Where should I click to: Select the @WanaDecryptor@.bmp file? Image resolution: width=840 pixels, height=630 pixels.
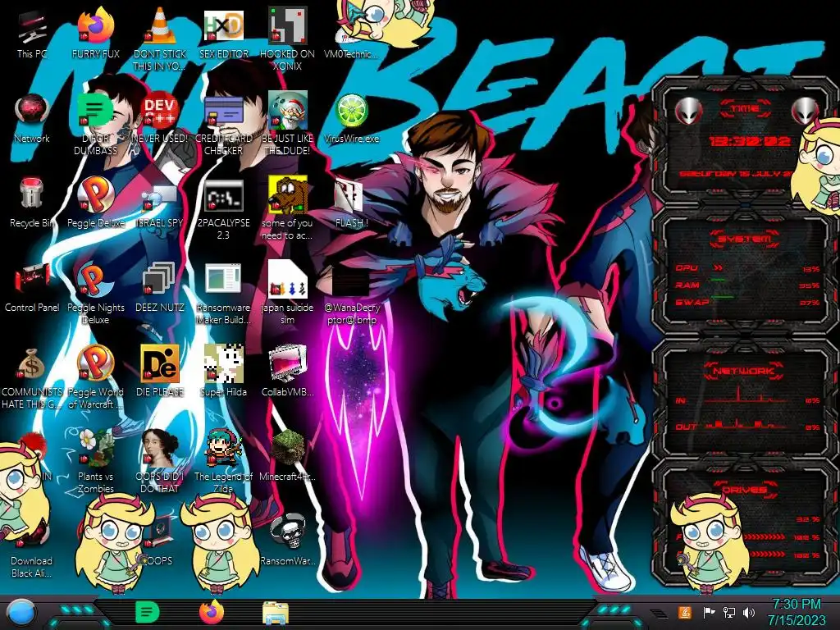(352, 294)
